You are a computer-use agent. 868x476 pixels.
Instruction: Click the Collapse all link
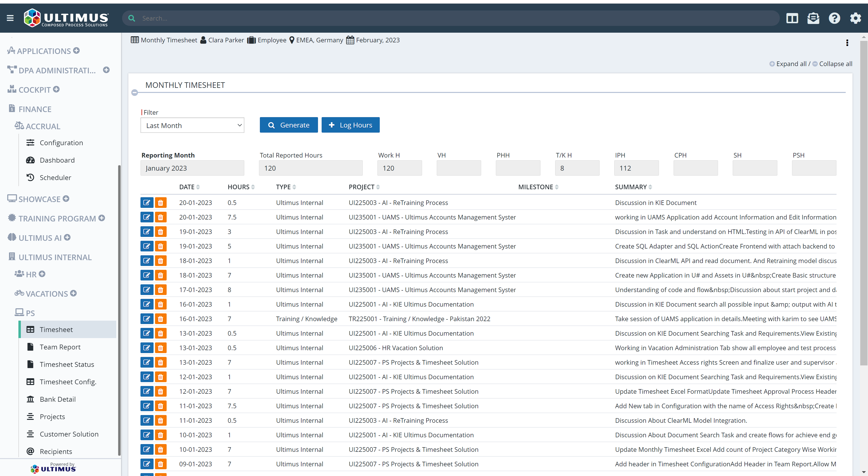pyautogui.click(x=832, y=64)
